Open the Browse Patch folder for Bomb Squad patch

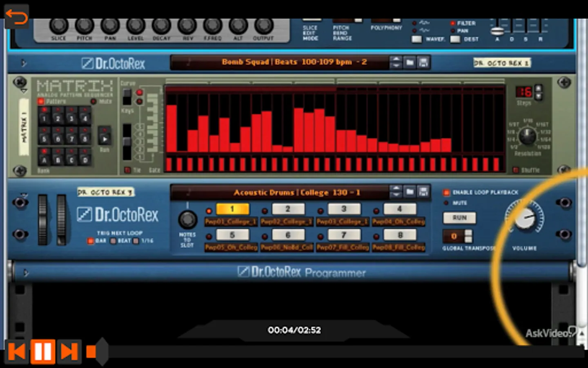pos(410,63)
